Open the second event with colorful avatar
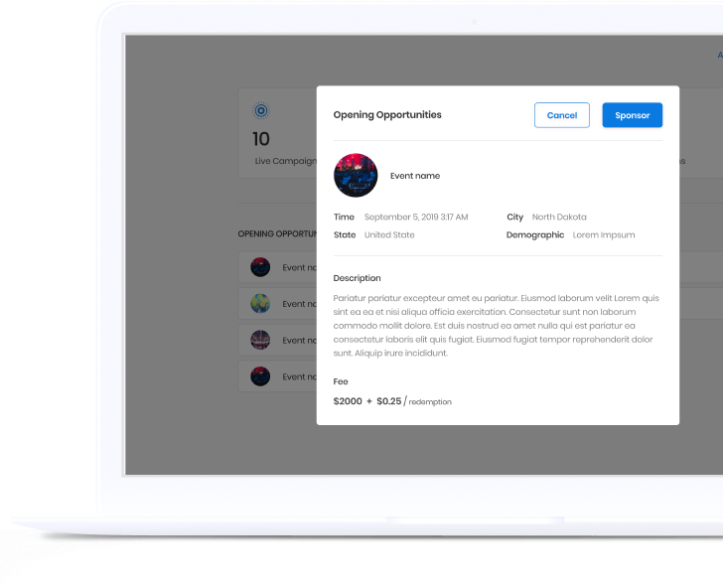The width and height of the screenshot is (723, 588). coord(260,304)
